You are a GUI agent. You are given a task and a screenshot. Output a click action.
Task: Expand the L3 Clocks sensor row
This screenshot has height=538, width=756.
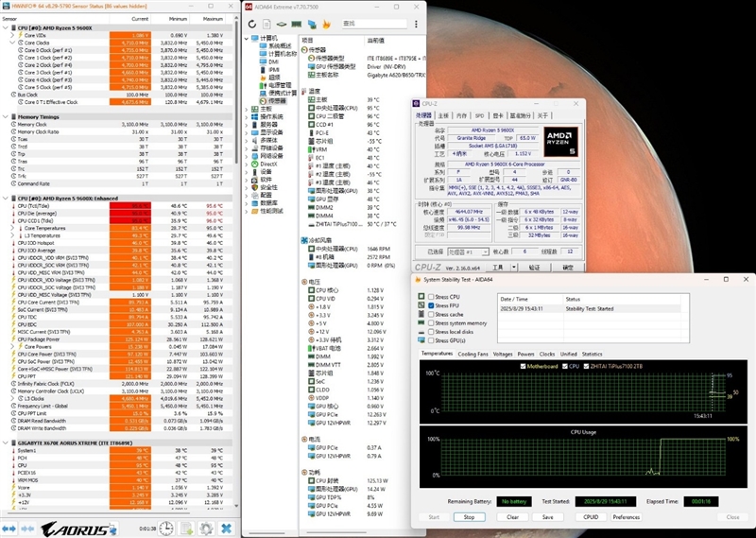pos(12,398)
